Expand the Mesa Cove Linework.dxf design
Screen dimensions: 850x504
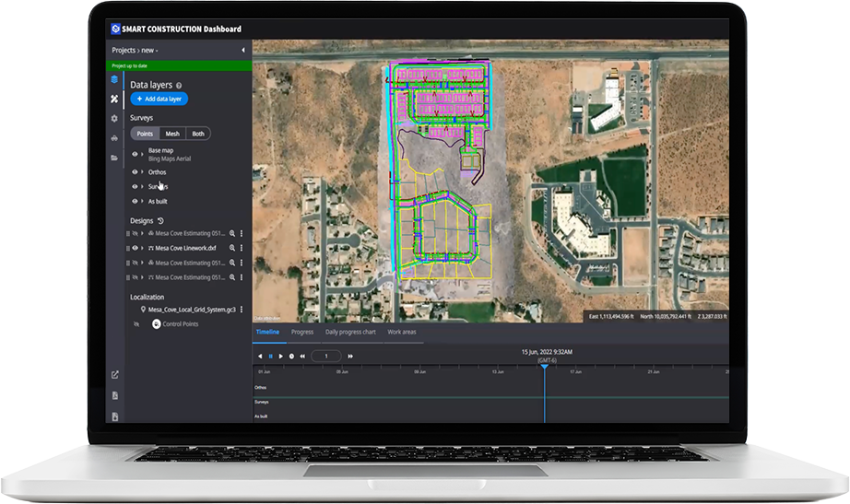tap(143, 248)
